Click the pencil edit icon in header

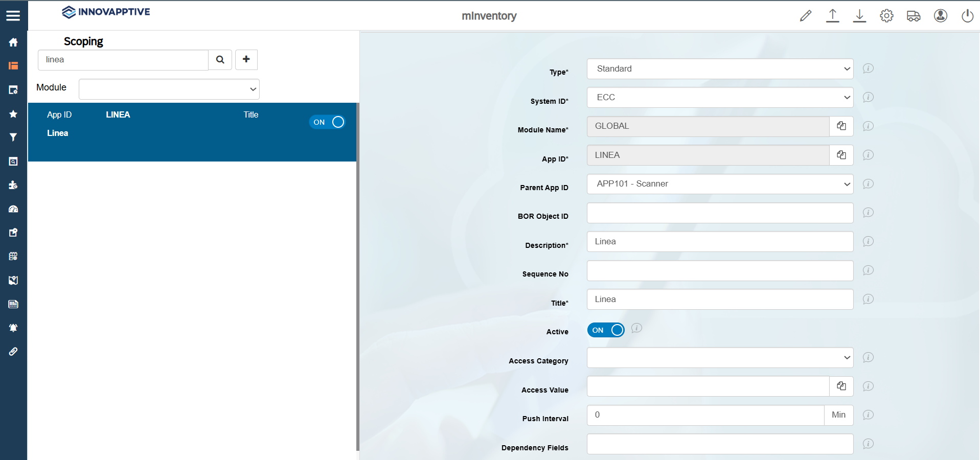coord(805,16)
